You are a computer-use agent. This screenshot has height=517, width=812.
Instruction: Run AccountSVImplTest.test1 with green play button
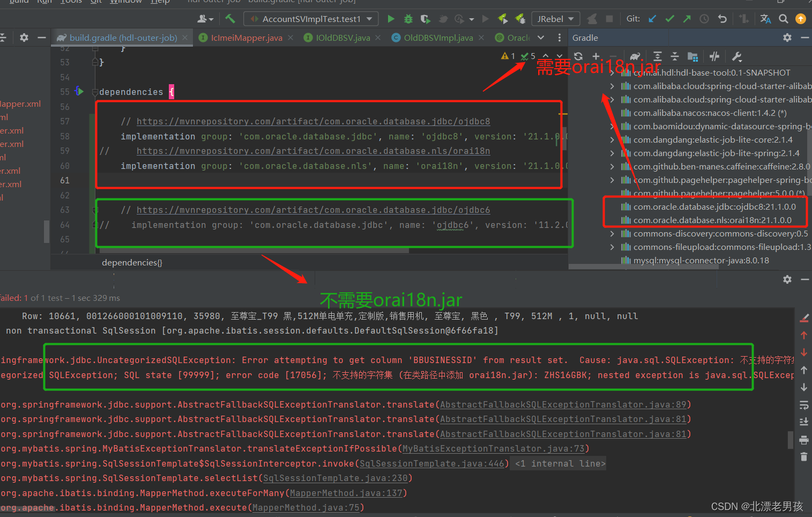(x=391, y=19)
